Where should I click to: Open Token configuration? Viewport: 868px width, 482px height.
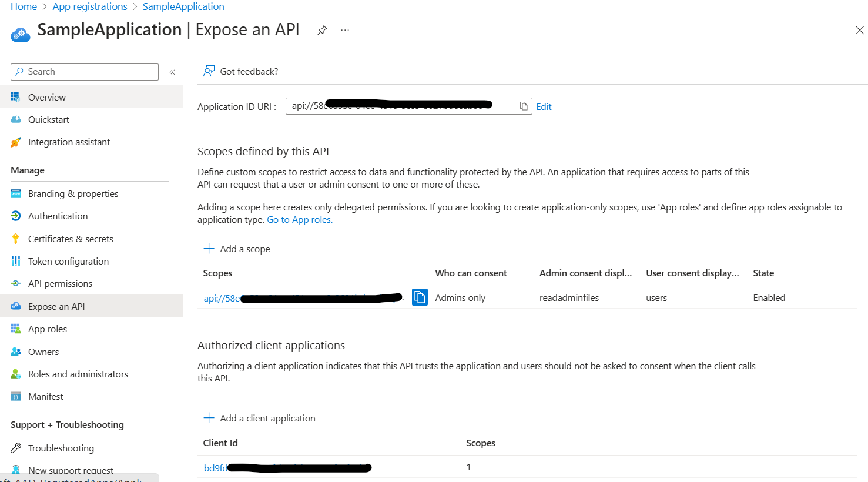(x=69, y=262)
